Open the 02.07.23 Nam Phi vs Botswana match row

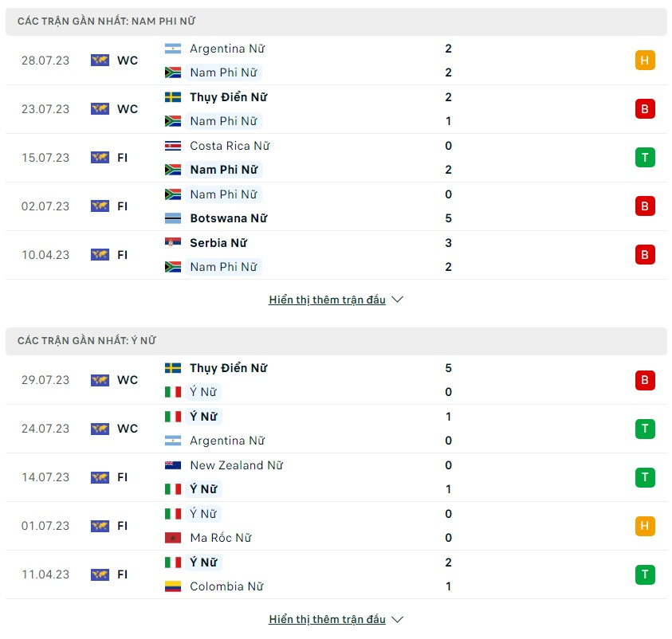tap(336, 206)
